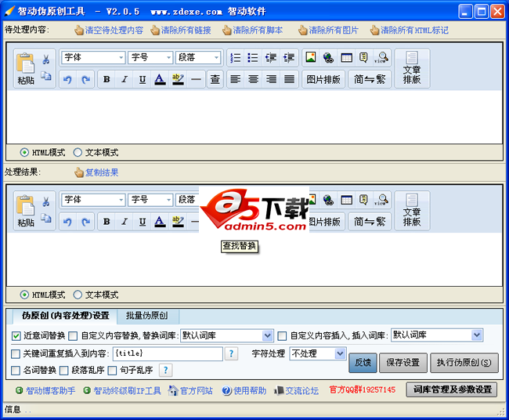Image resolution: width=509 pixels, height=420 pixels.
Task: Open Find and Replace in the top editor
Action: pos(215,79)
